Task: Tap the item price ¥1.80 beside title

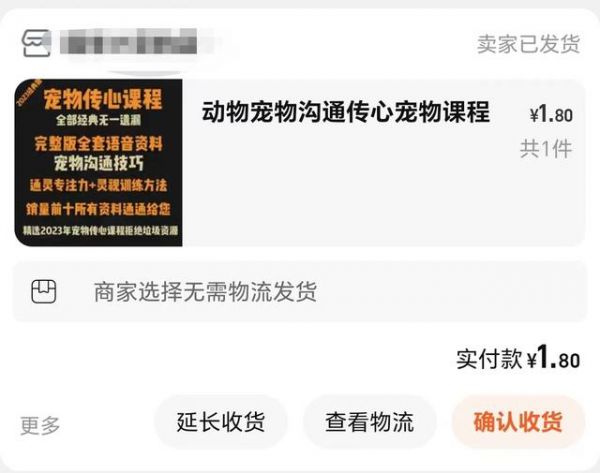Action: [x=551, y=114]
